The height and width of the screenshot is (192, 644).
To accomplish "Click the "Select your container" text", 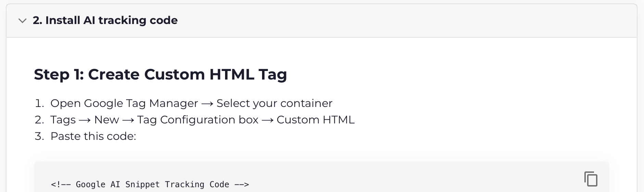I will click(274, 103).
